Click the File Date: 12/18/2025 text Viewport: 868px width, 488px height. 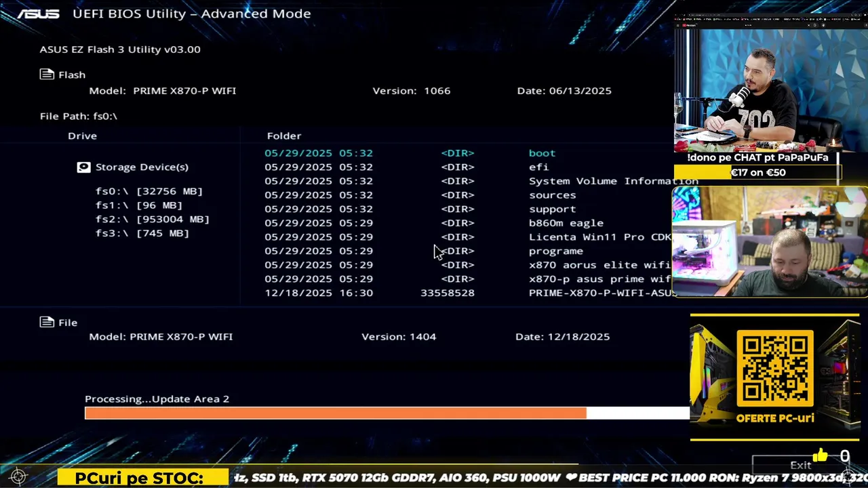[x=563, y=336]
